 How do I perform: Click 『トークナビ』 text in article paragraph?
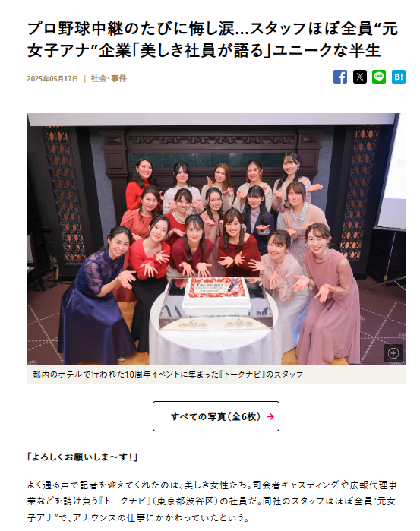pyautogui.click(x=125, y=501)
